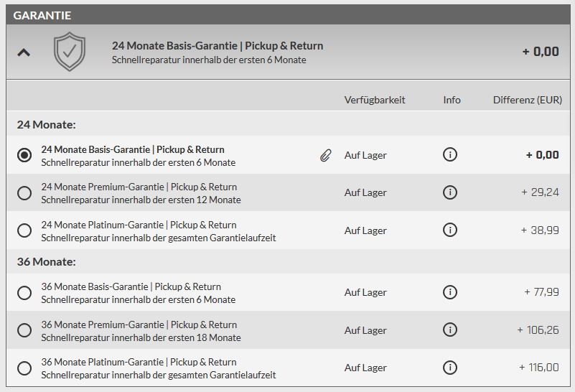Screen dimensions: 575x392
Task: Open info for 24 Monate Premium-Garantie
Action: click(450, 192)
